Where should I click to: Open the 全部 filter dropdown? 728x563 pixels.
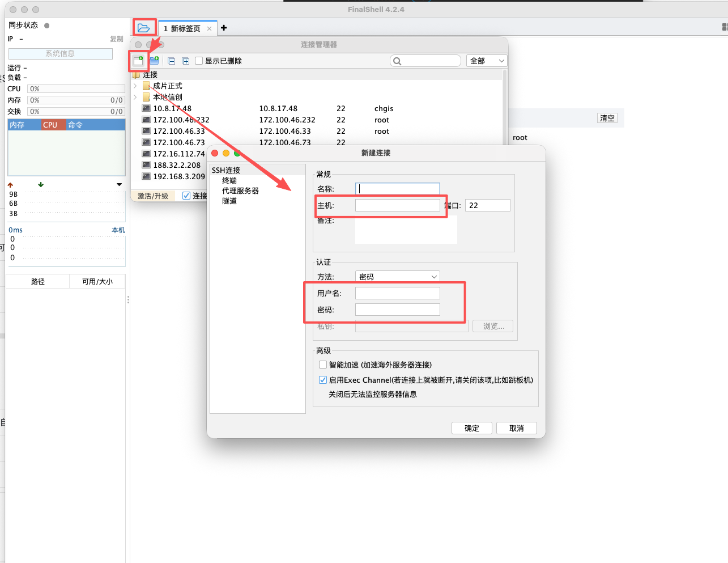pos(486,61)
